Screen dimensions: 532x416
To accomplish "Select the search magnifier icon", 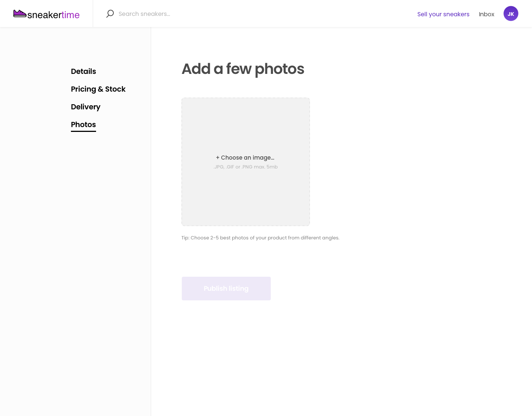I will point(110,14).
